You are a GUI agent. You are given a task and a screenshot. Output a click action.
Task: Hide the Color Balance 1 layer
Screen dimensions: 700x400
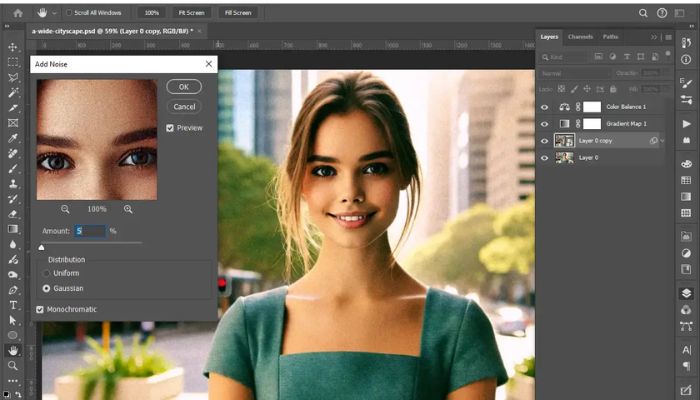coord(544,107)
